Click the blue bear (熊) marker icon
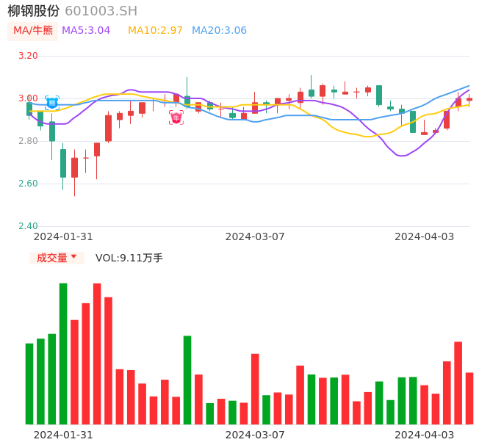This screenshot has width=504, height=445. click(51, 102)
